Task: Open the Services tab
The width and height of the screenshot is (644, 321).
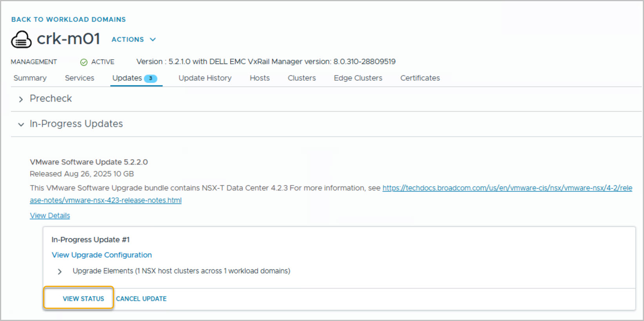Action: click(x=80, y=78)
